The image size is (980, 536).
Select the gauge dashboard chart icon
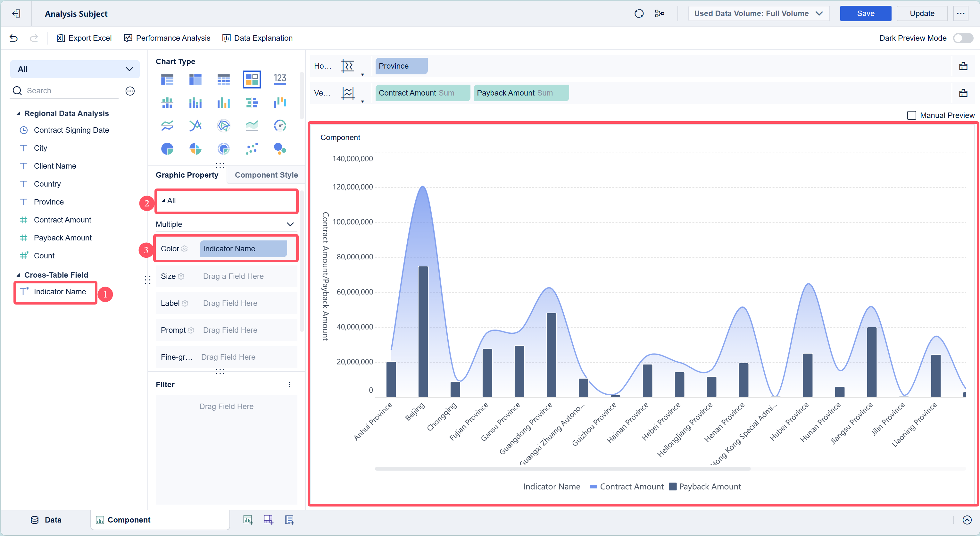click(280, 125)
